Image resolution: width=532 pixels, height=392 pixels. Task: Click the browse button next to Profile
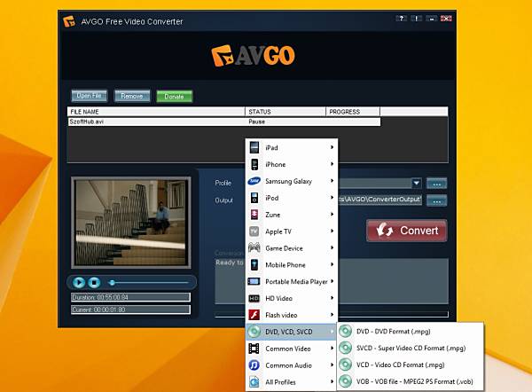point(436,184)
